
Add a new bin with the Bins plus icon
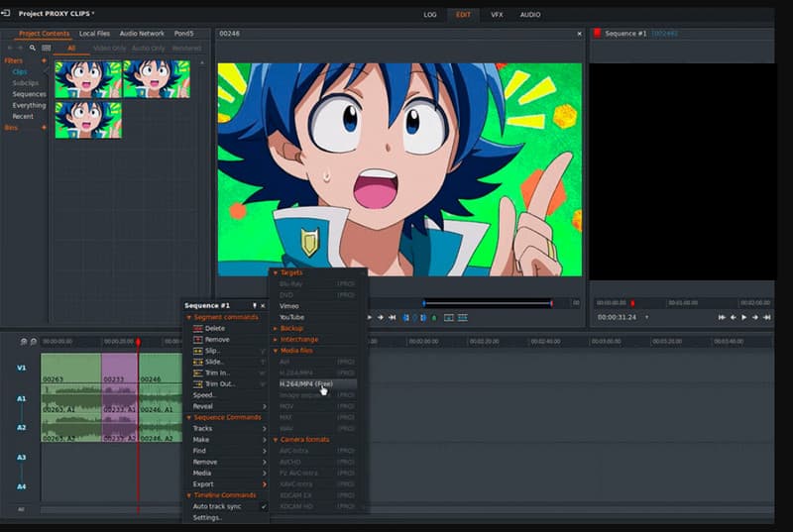44,128
